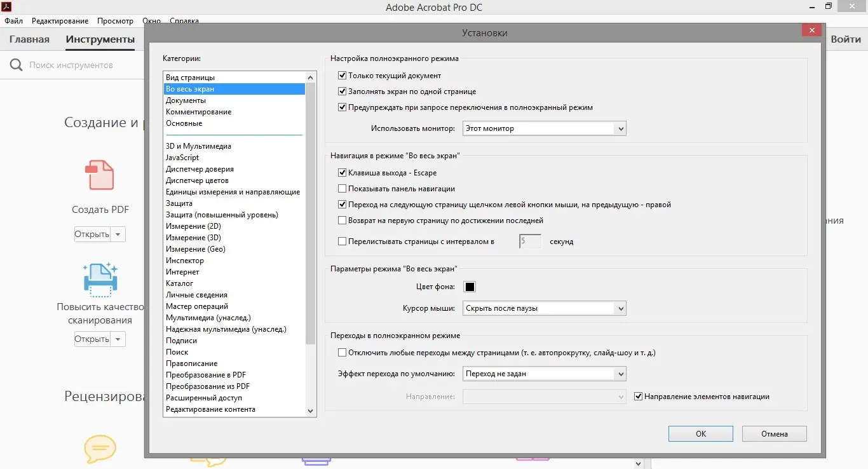Check Перелистывать страницы с интервалом
The image size is (868, 469).
click(342, 241)
